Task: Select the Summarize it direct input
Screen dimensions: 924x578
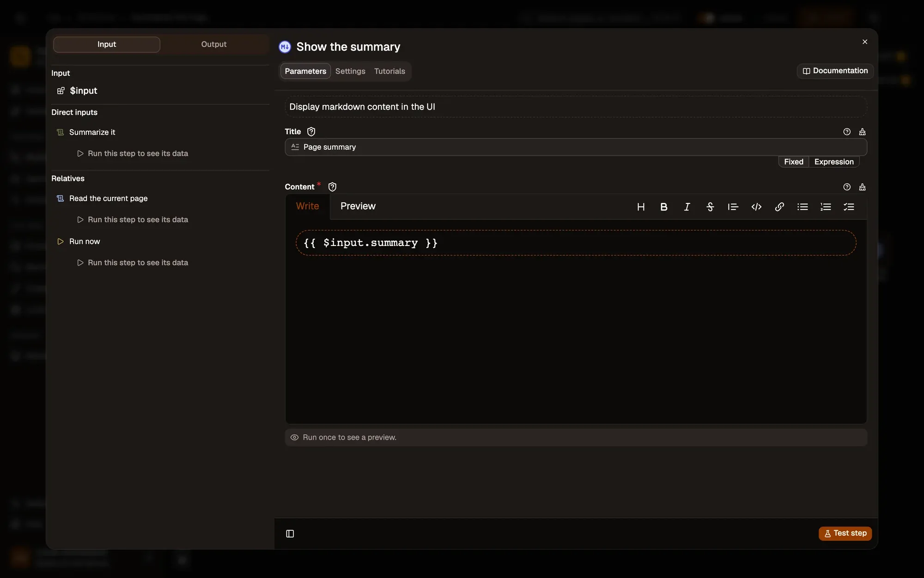Action: point(92,132)
